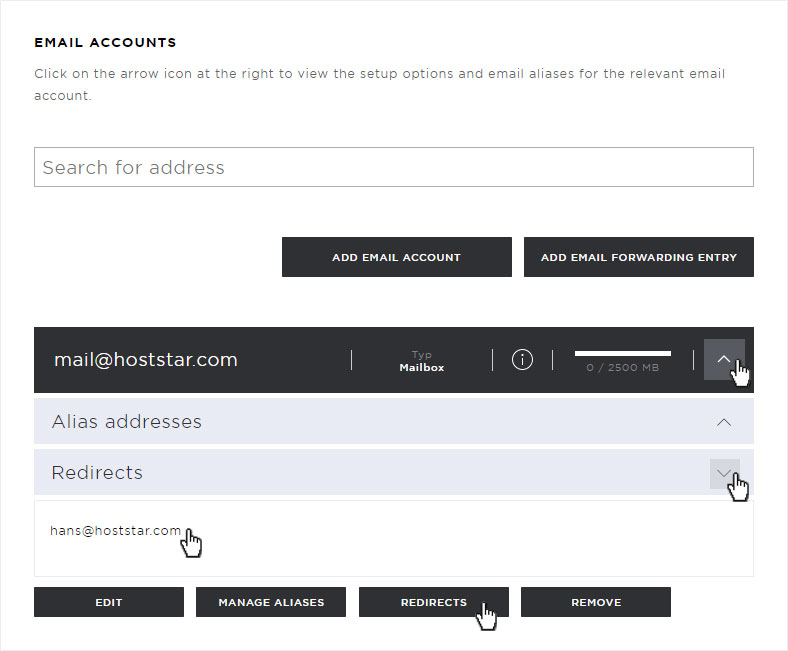Click the mailbox storage usage bar
Viewport: 788px width, 651px height.
click(623, 353)
